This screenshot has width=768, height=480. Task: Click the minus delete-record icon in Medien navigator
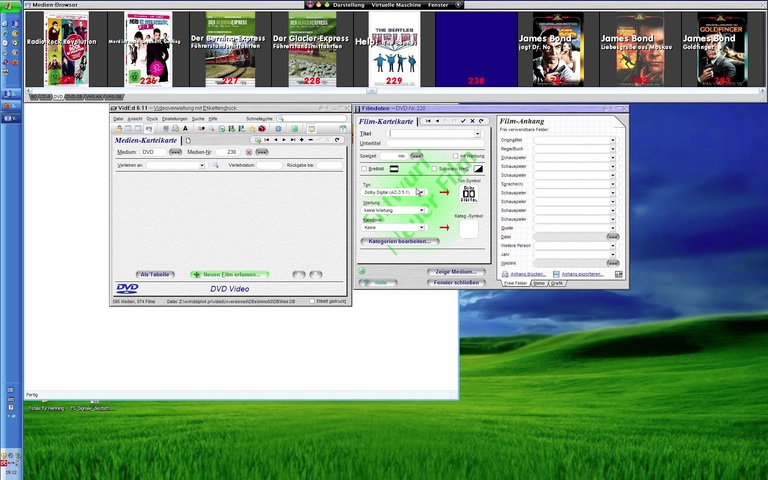pos(311,140)
